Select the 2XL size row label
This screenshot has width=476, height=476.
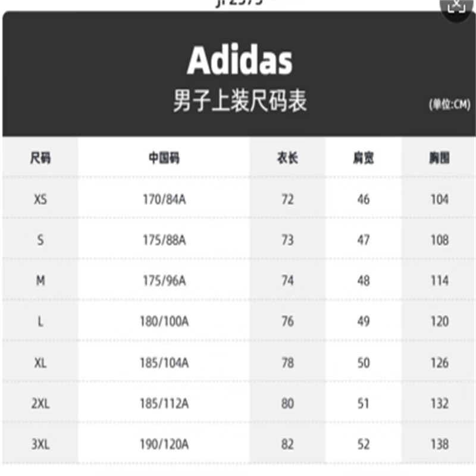pyautogui.click(x=40, y=403)
